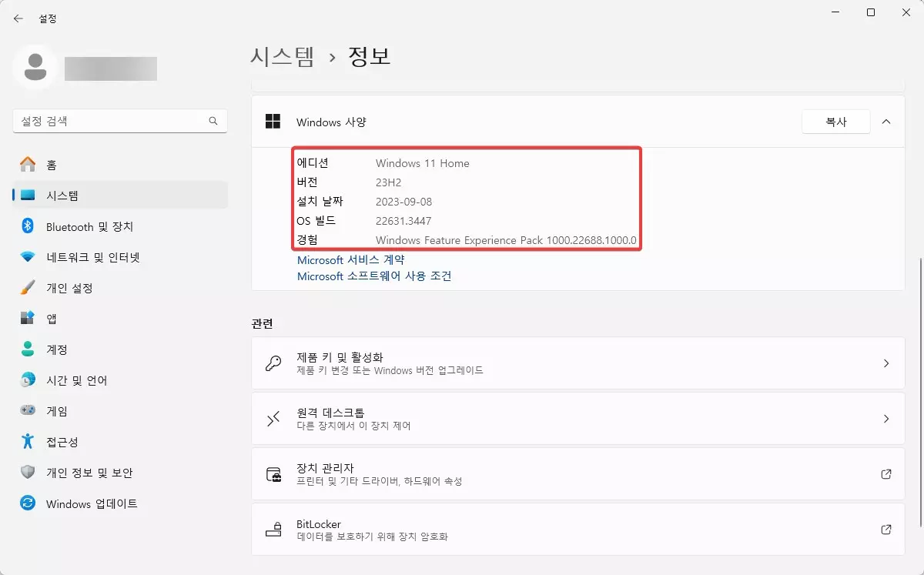Click the search magnifier icon

(x=213, y=121)
